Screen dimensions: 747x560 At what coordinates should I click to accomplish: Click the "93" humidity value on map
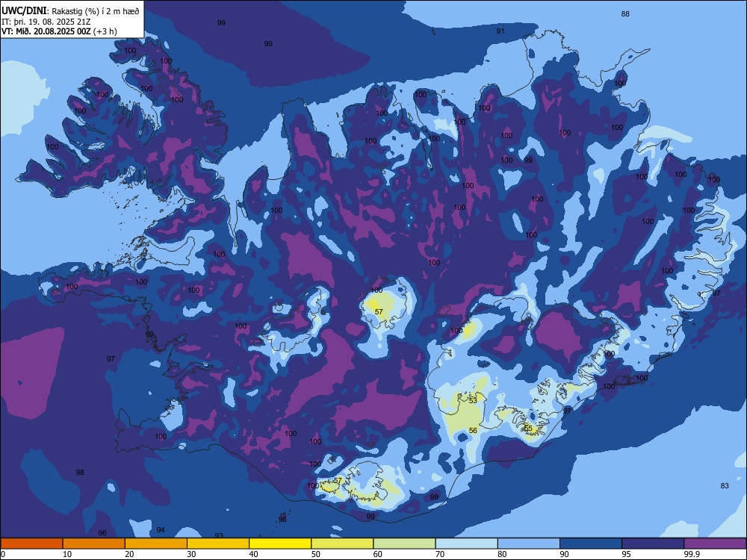click(219, 536)
